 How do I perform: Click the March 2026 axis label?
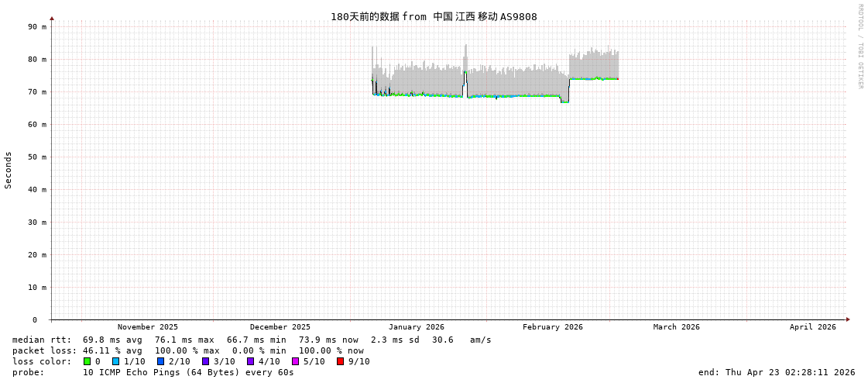click(676, 327)
